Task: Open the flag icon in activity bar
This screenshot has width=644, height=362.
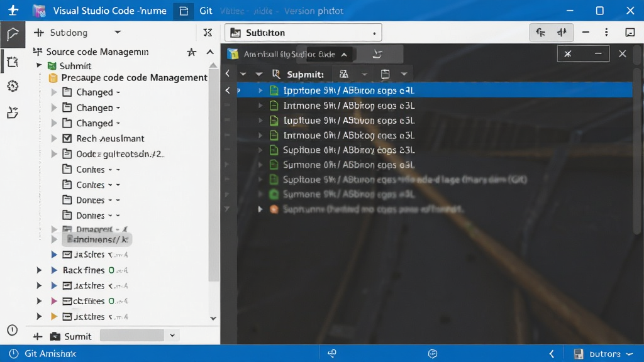Action: (x=13, y=34)
